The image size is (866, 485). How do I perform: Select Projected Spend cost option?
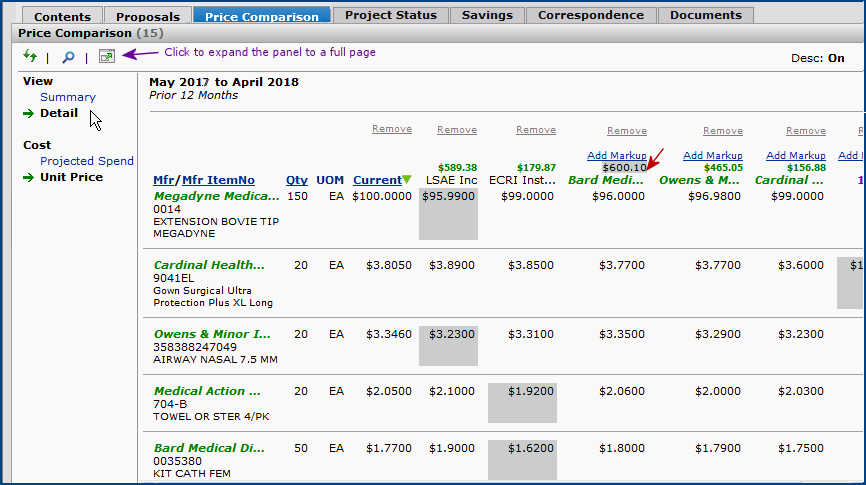point(87,161)
